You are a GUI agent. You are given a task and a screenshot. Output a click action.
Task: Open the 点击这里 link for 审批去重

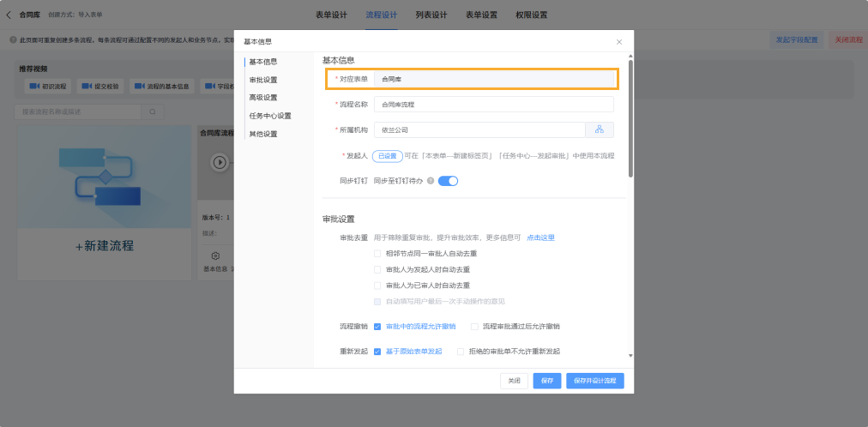click(x=541, y=238)
